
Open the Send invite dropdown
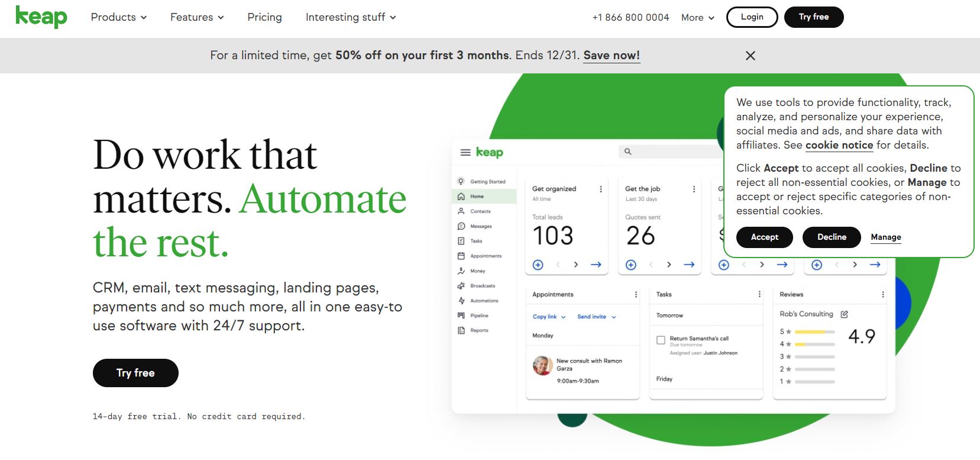(597, 317)
